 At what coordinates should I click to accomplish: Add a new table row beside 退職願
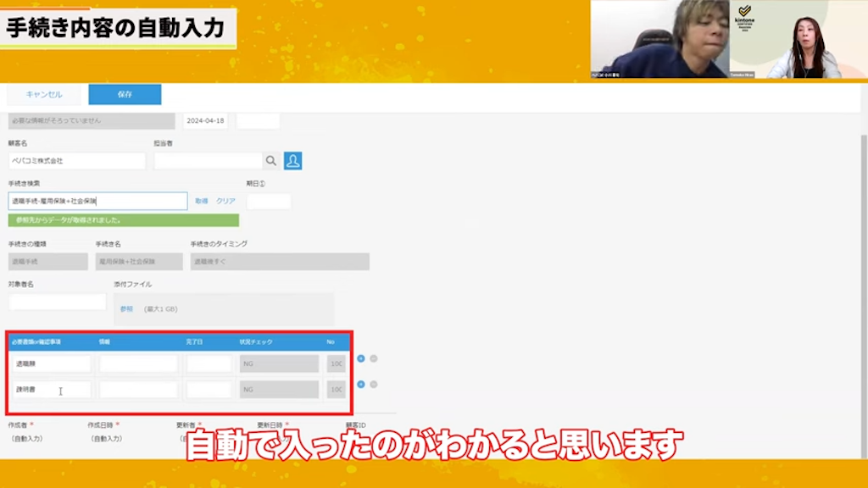361,359
